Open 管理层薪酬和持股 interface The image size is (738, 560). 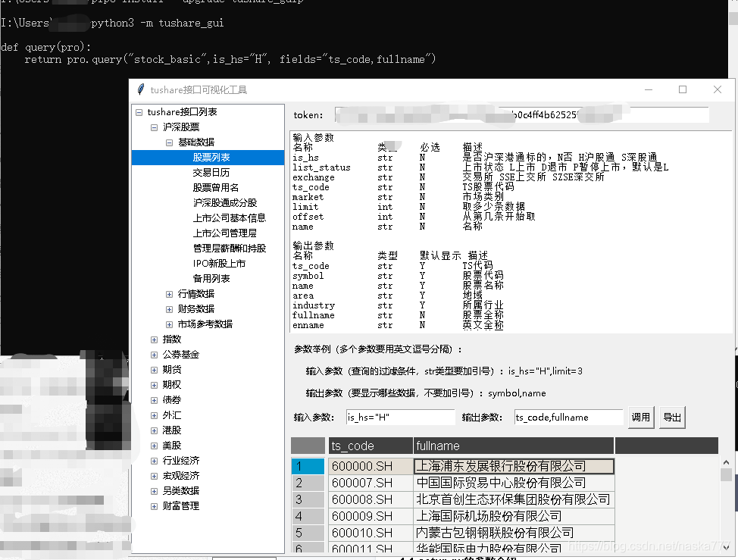[230, 248]
